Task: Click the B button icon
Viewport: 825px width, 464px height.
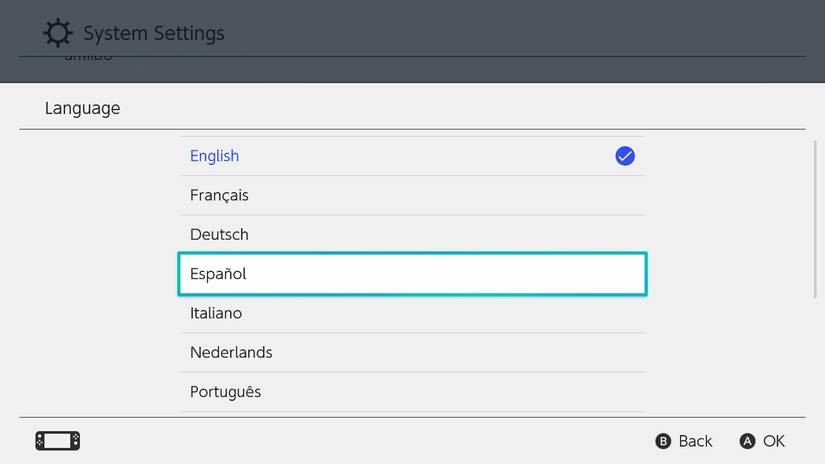Action: coord(662,441)
